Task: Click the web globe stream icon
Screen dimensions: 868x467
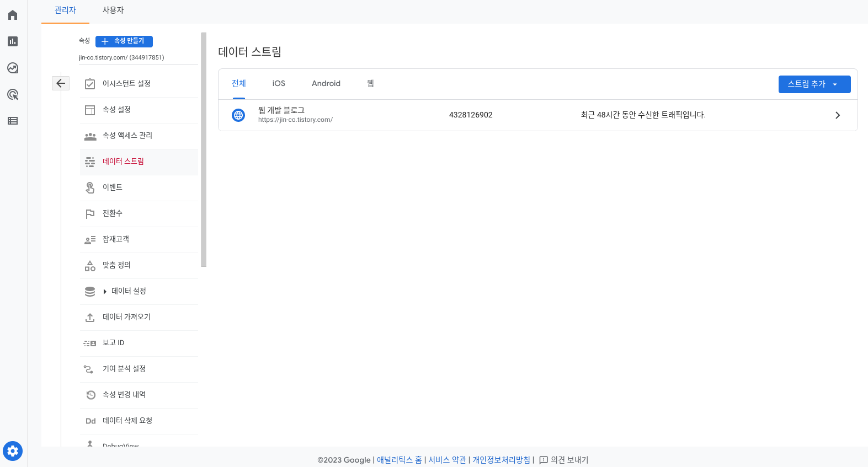Action: [238, 115]
